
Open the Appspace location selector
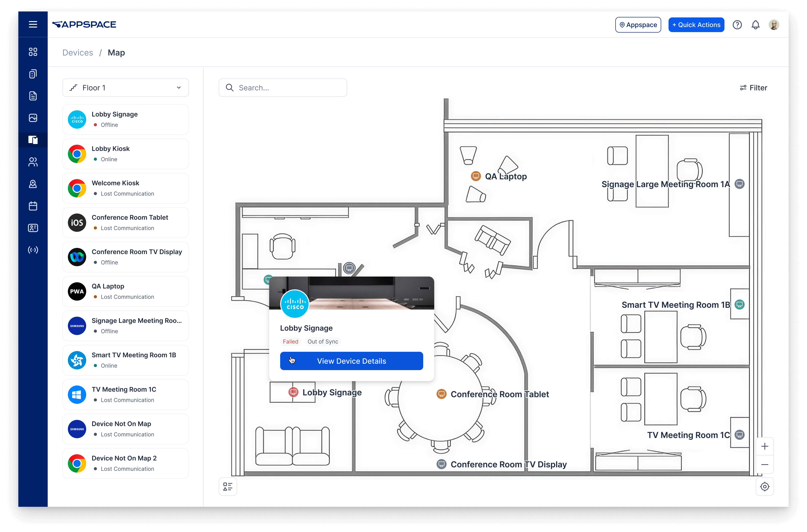tap(638, 25)
